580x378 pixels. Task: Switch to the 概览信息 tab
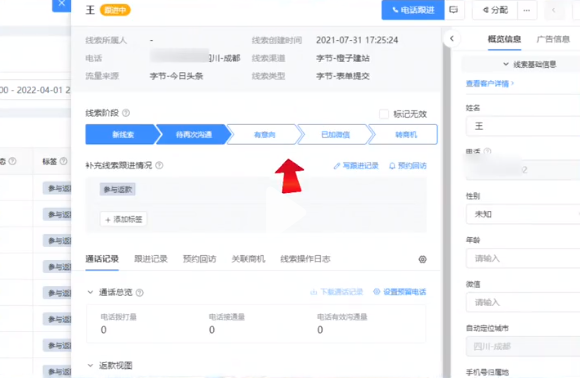click(504, 39)
